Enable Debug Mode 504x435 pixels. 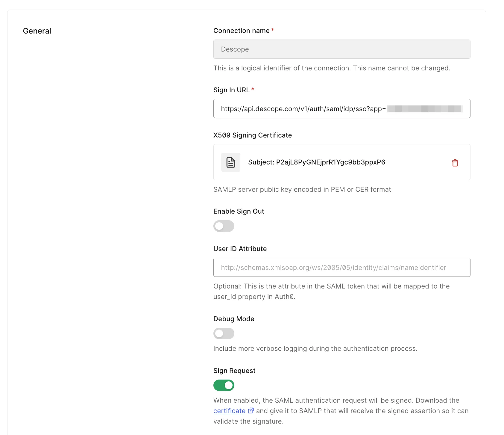point(224,333)
